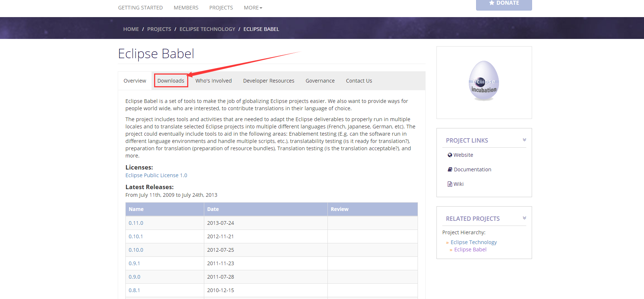Image resolution: width=644 pixels, height=299 pixels.
Task: Open release 0.9.1 link
Action: (134, 263)
